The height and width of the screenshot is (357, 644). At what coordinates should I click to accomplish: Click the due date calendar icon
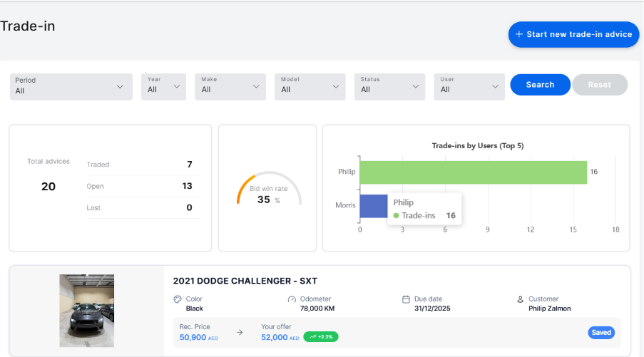pyautogui.click(x=406, y=299)
